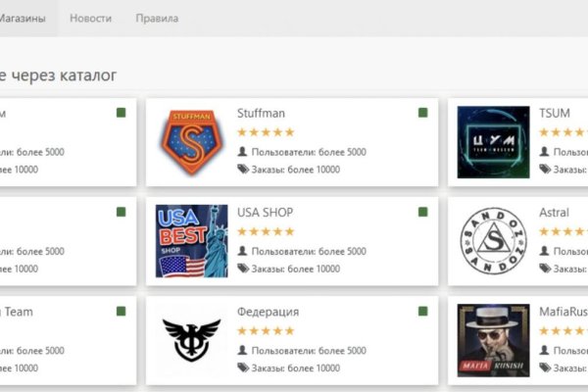
Task: Open the MafiaRus shop avatar image
Action: (494, 339)
